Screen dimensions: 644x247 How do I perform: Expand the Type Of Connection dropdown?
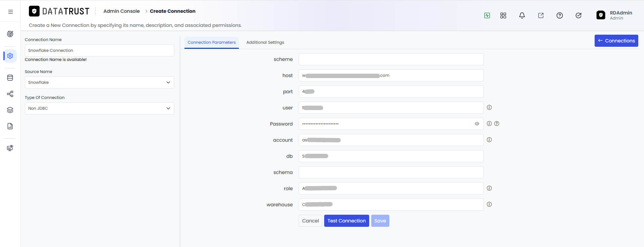(99, 108)
